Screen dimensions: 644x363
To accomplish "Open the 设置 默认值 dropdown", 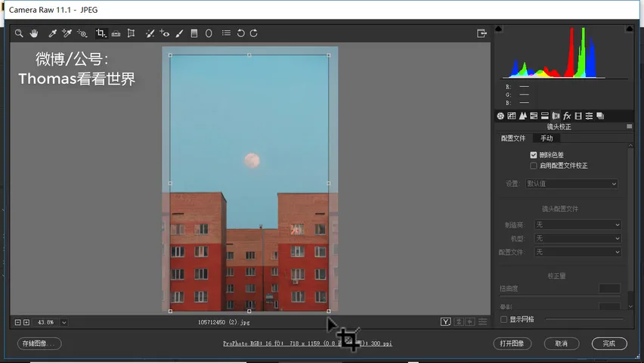I will (x=571, y=184).
